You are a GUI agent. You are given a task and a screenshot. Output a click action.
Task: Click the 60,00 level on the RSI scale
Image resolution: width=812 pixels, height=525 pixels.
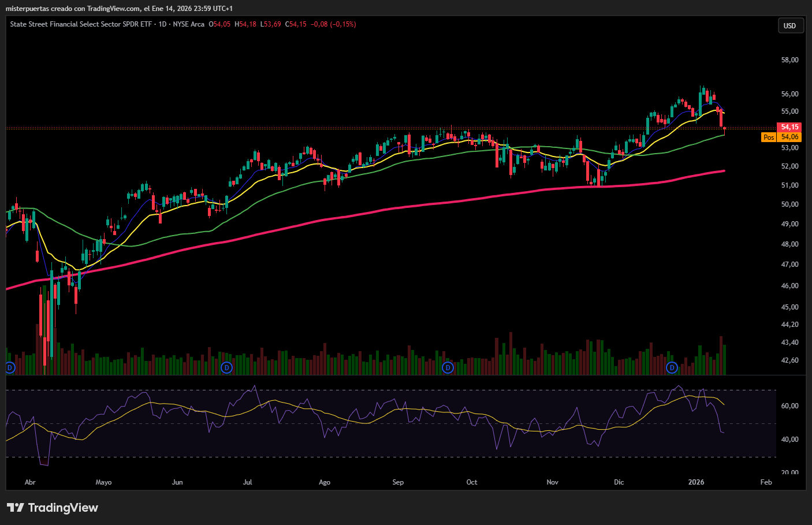789,406
